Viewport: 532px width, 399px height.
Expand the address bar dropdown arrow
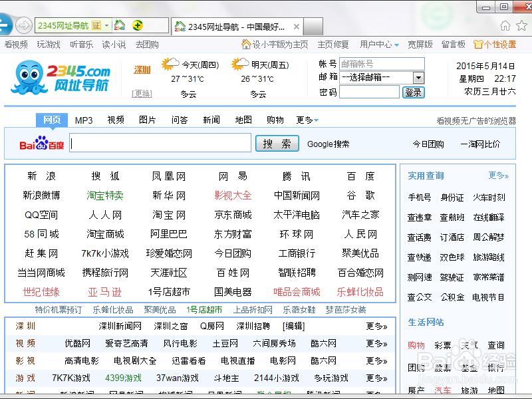106,25
